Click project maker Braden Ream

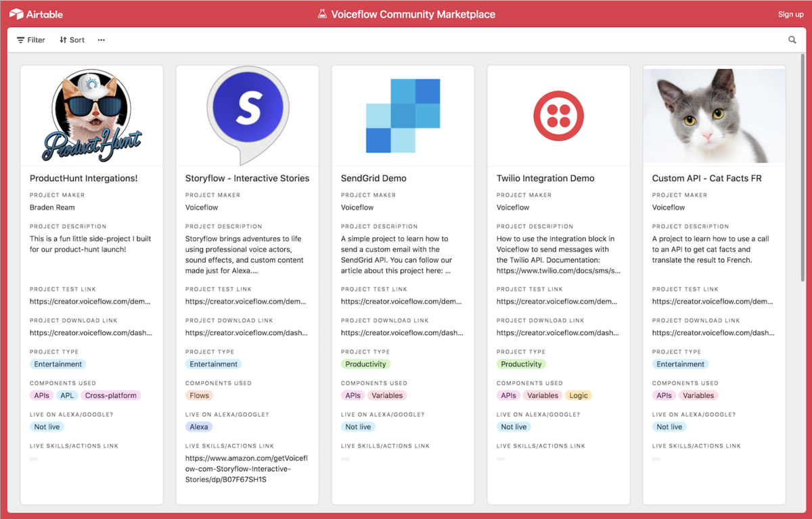click(x=52, y=208)
